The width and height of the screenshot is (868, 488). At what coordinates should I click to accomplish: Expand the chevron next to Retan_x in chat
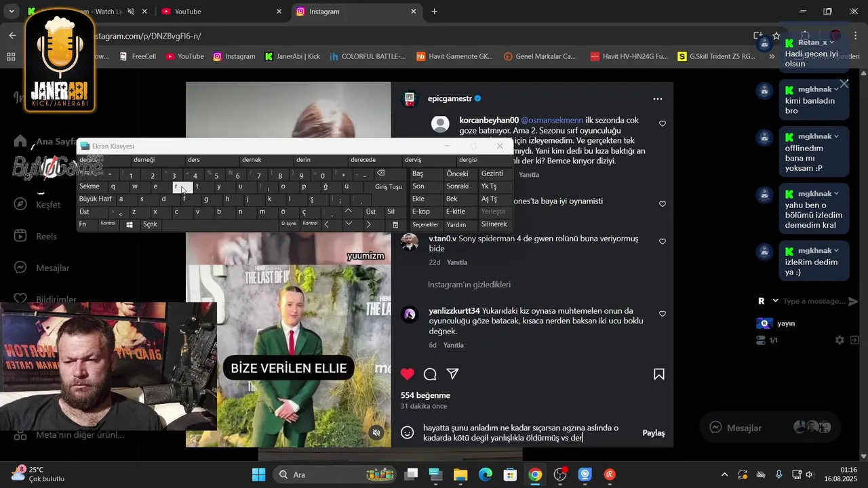[832, 43]
